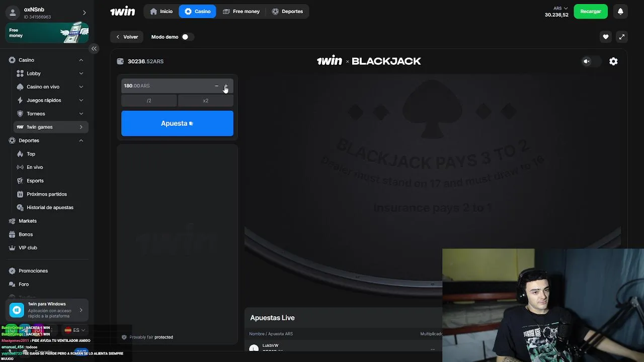Click the 1win logo in header
Image resolution: width=644 pixels, height=362 pixels.
tap(123, 11)
